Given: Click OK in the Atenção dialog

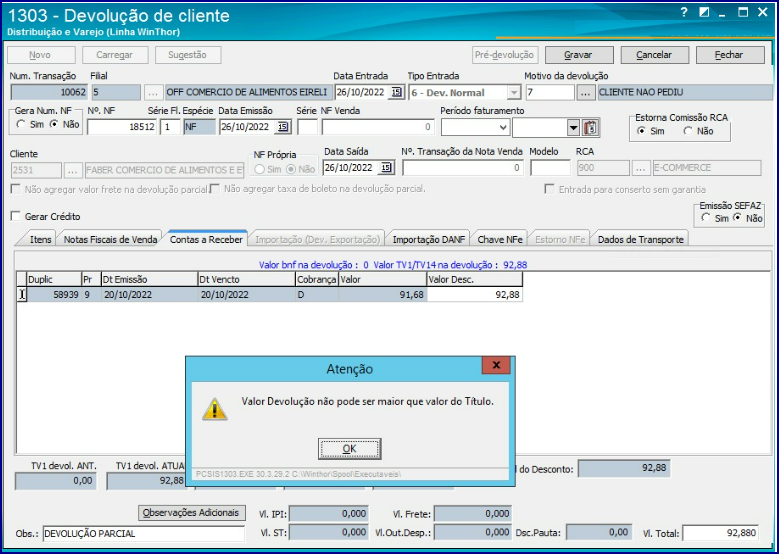Looking at the screenshot, I should coord(349,449).
